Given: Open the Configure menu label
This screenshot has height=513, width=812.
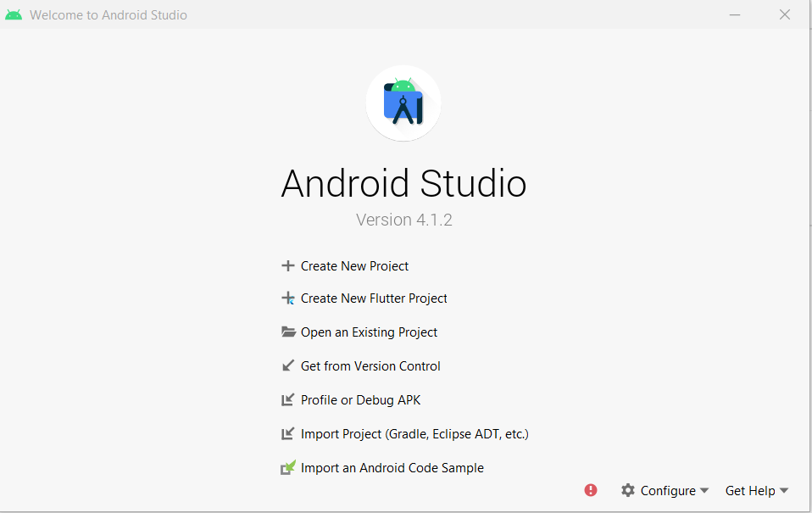Looking at the screenshot, I should 667,491.
